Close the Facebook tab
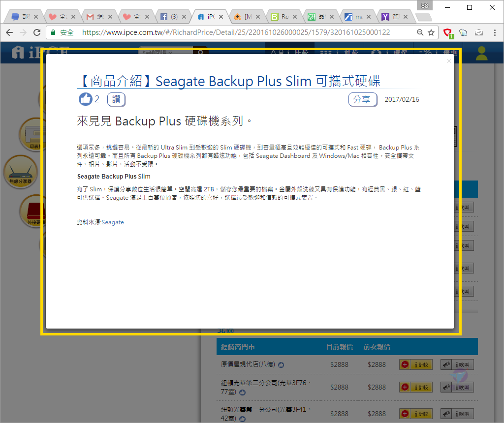 coord(184,17)
